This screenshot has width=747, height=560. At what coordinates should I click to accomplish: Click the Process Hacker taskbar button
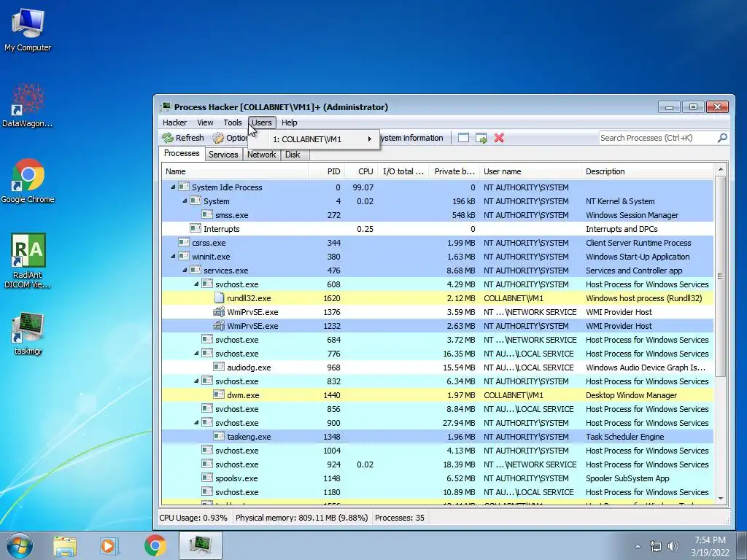pos(201,545)
